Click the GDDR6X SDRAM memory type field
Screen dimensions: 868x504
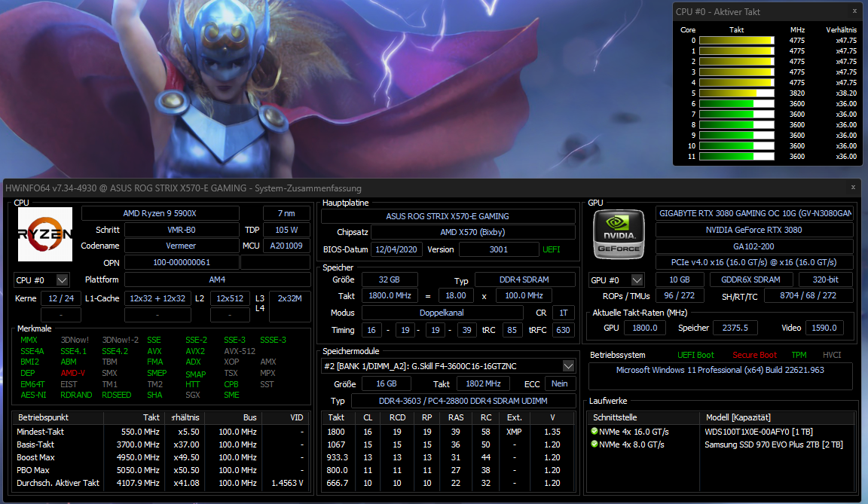tap(750, 279)
